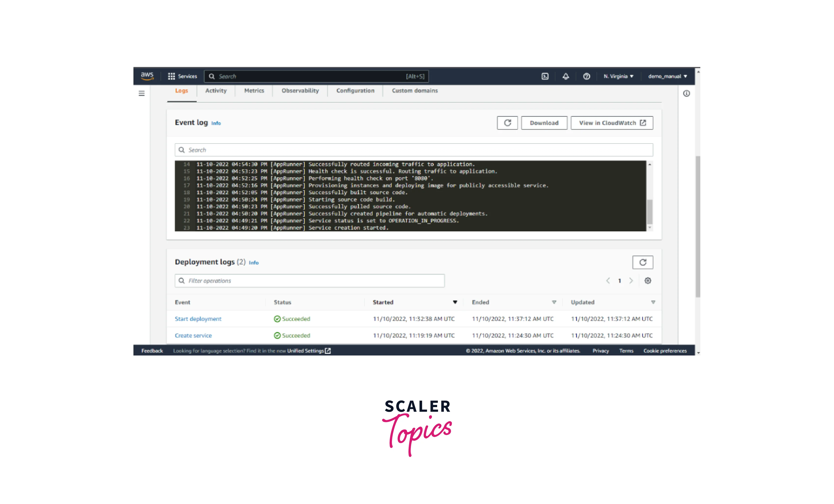This screenshot has width=834, height=504.
Task: Expand deployment logs next page arrow
Action: (x=630, y=281)
